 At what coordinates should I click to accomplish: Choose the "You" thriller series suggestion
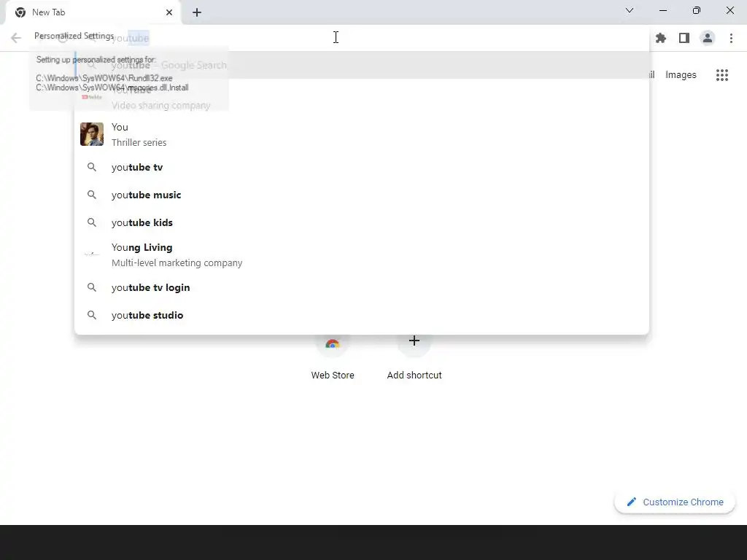point(362,134)
